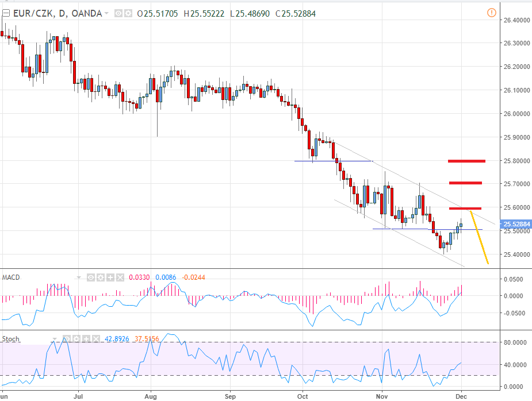Screen dimensions: 532x401
Task: Open the EUR/CZK symbol dropdown arrow
Action: [x=106, y=14]
